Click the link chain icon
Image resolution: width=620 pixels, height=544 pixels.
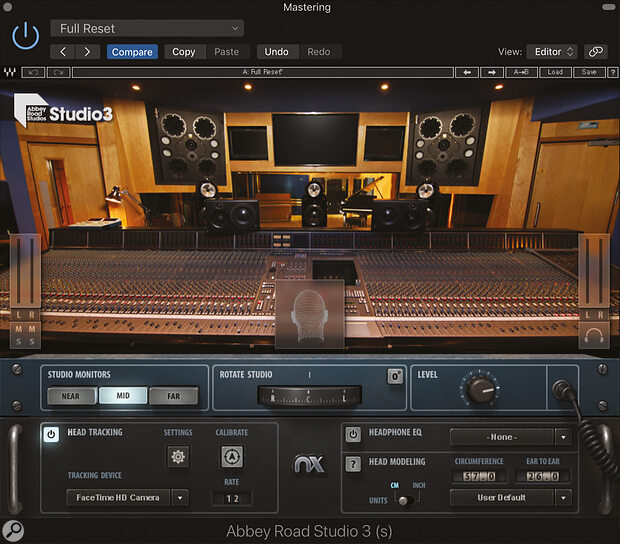pos(596,52)
